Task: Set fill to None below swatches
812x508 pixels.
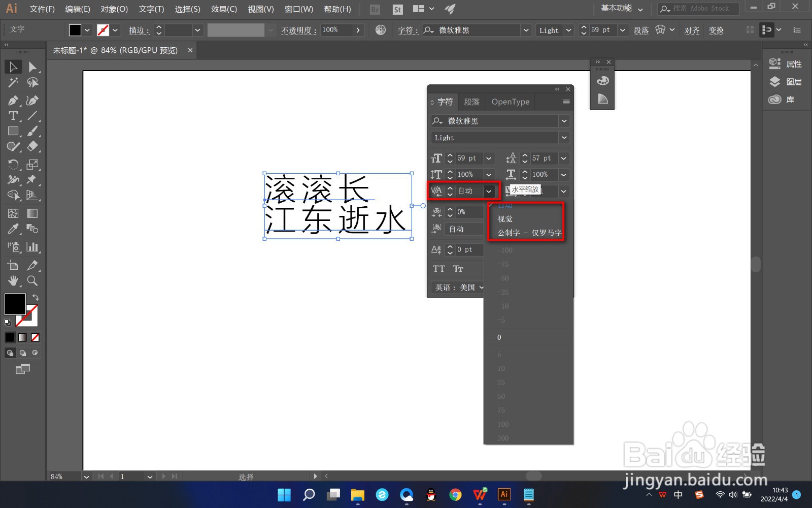Action: (35, 337)
